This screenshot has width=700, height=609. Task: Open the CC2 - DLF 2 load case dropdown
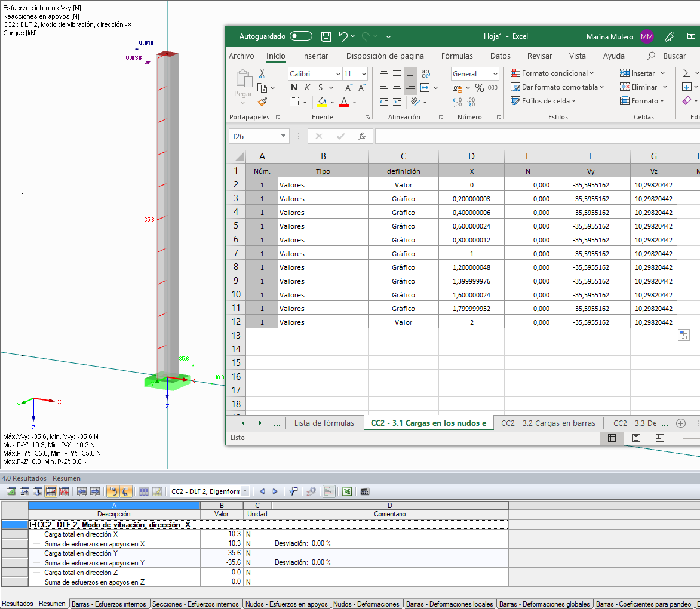[x=245, y=491]
